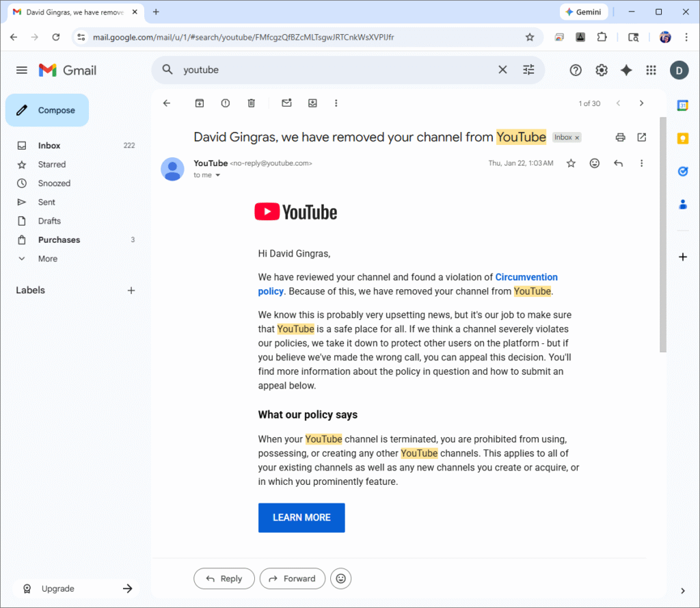Report this email as spam
The image size is (700, 608).
click(226, 103)
